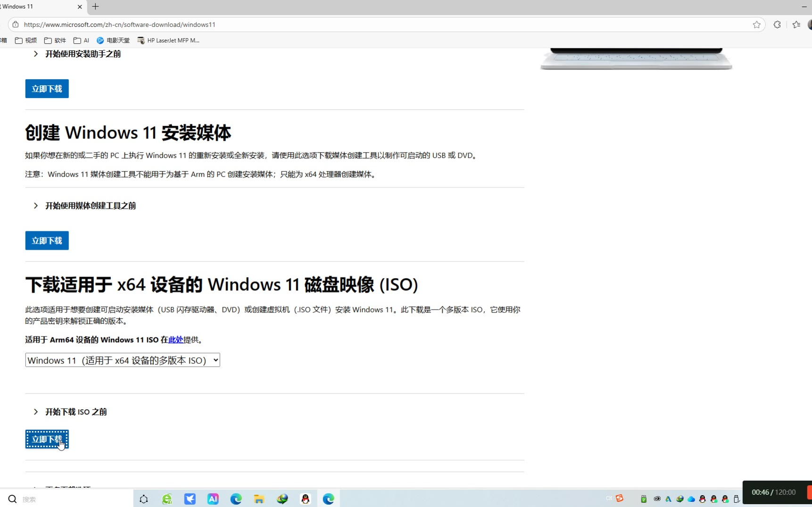Open the 视频 bookmarks folder
This screenshot has width=812, height=507.
coord(26,41)
